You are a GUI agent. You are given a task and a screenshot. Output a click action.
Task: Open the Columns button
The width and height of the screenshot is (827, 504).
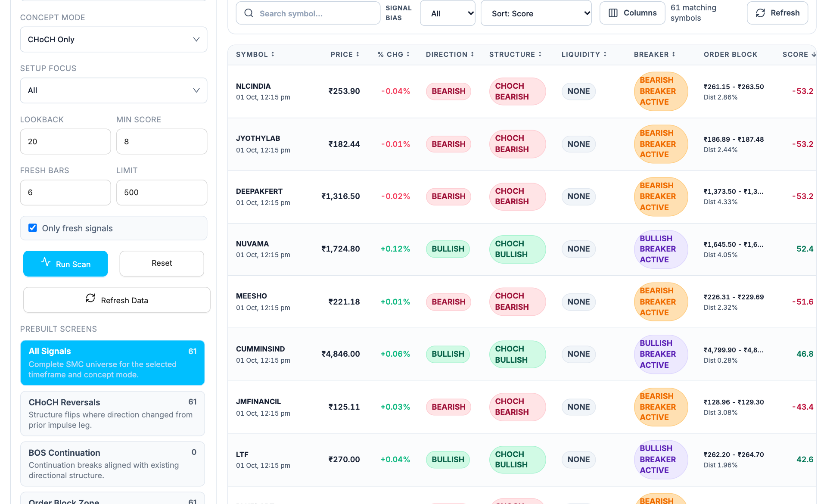(x=632, y=13)
